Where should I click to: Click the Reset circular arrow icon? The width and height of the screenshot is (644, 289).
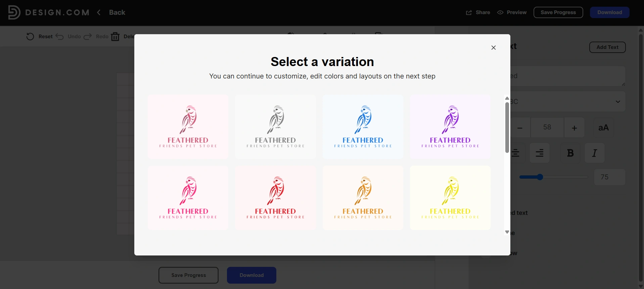[30, 37]
